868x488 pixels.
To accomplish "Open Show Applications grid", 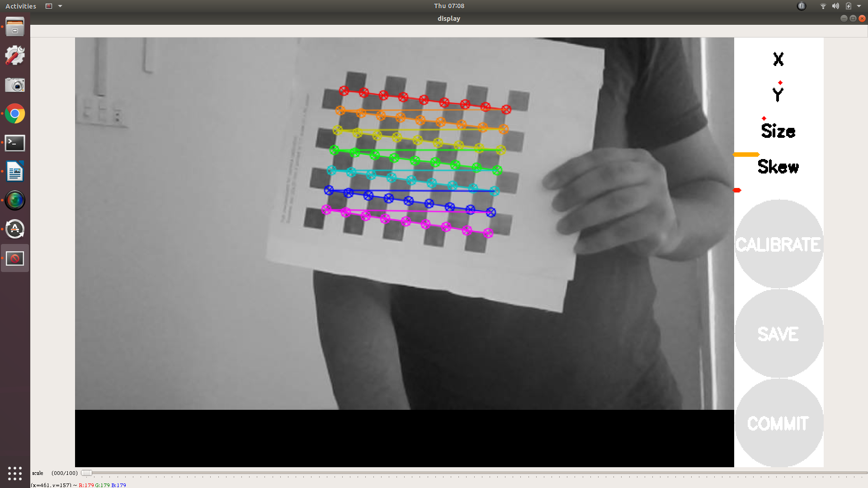I will click(x=15, y=474).
